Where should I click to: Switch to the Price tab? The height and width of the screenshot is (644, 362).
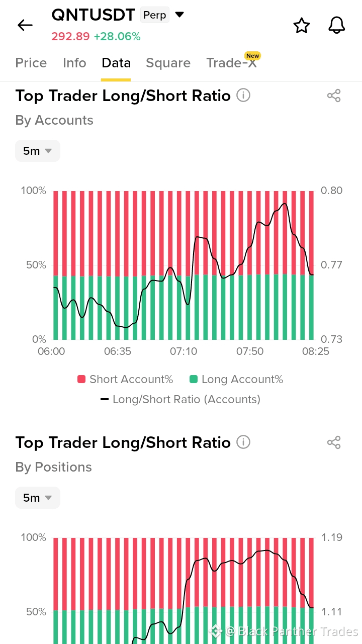point(31,63)
